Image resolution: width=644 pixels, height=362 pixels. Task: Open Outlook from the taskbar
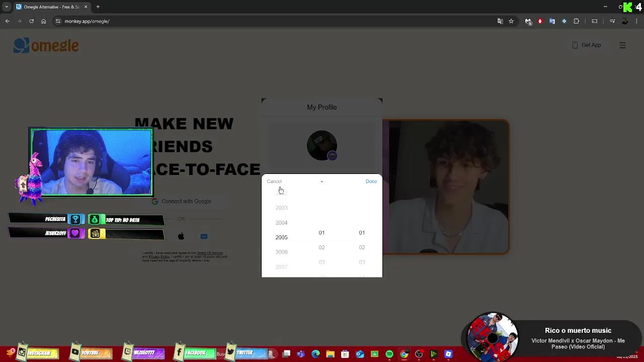click(x=360, y=354)
